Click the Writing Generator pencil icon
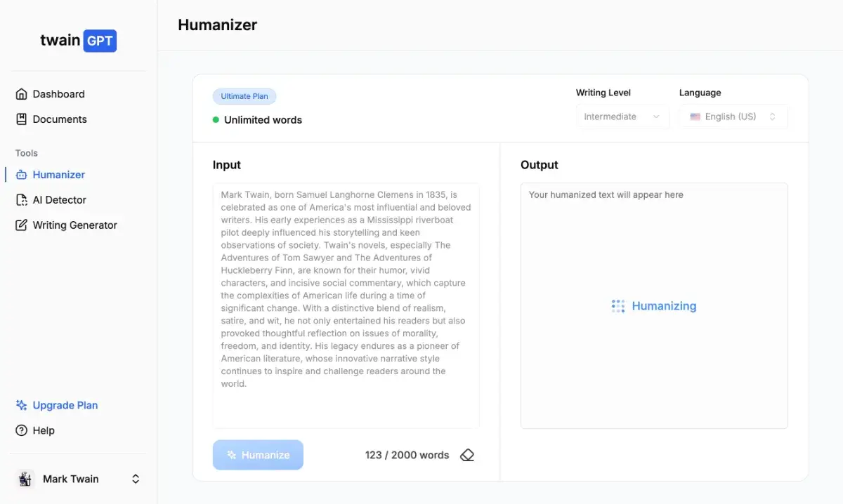This screenshot has height=504, width=843. tap(21, 225)
